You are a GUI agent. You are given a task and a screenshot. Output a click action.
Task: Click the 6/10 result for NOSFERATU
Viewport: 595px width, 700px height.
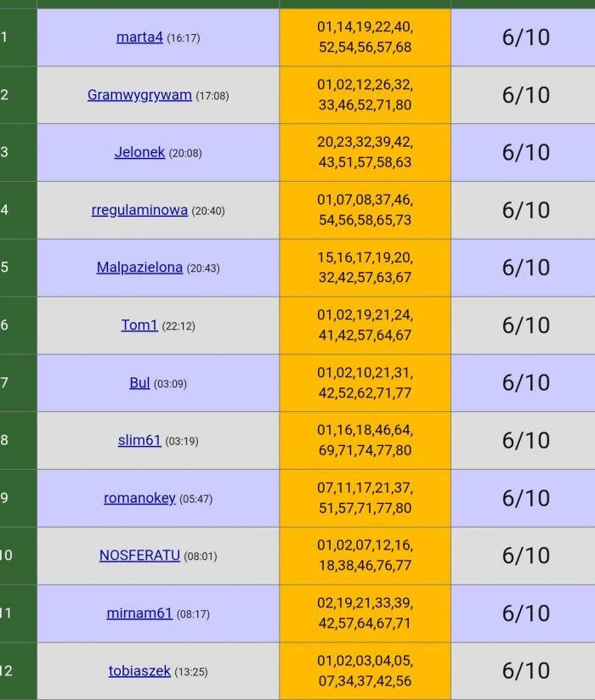click(x=526, y=556)
